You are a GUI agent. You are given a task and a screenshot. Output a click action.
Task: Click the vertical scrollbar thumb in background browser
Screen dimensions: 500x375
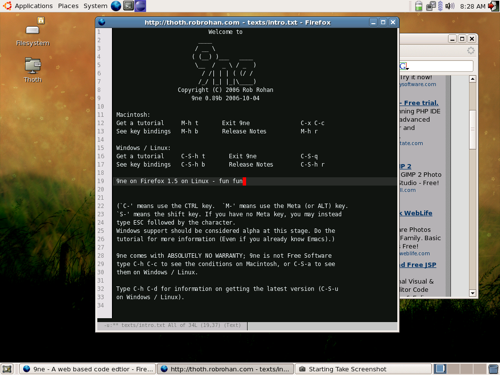[472, 129]
